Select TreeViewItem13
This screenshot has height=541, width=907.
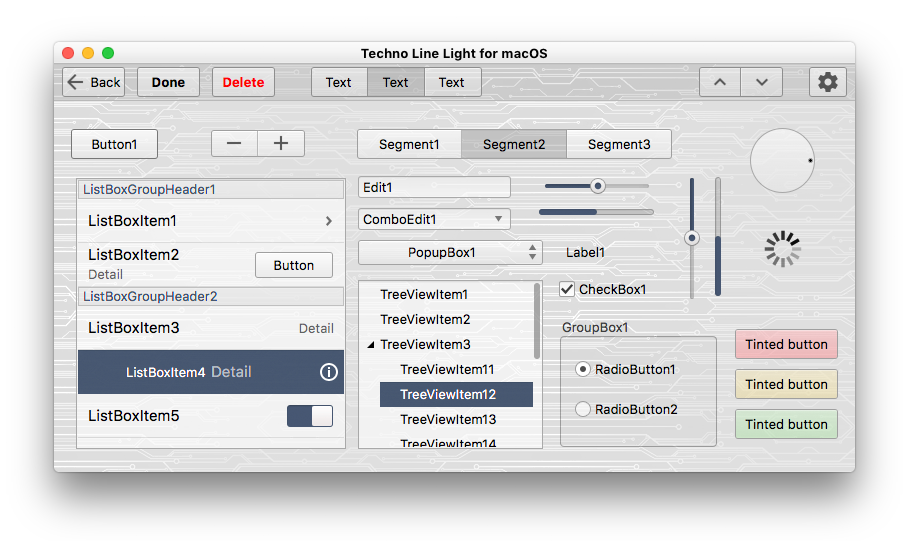pyautogui.click(x=448, y=419)
